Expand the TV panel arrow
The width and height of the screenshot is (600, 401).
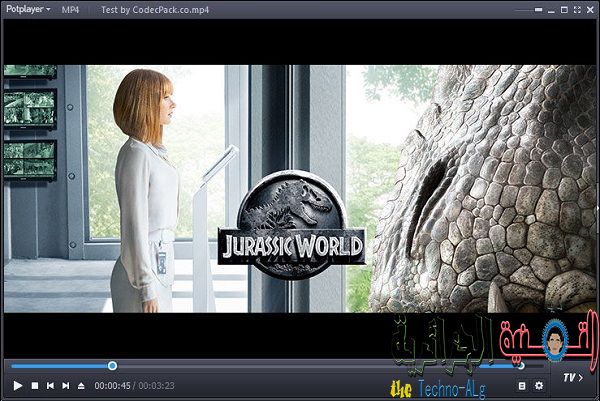coord(572,378)
